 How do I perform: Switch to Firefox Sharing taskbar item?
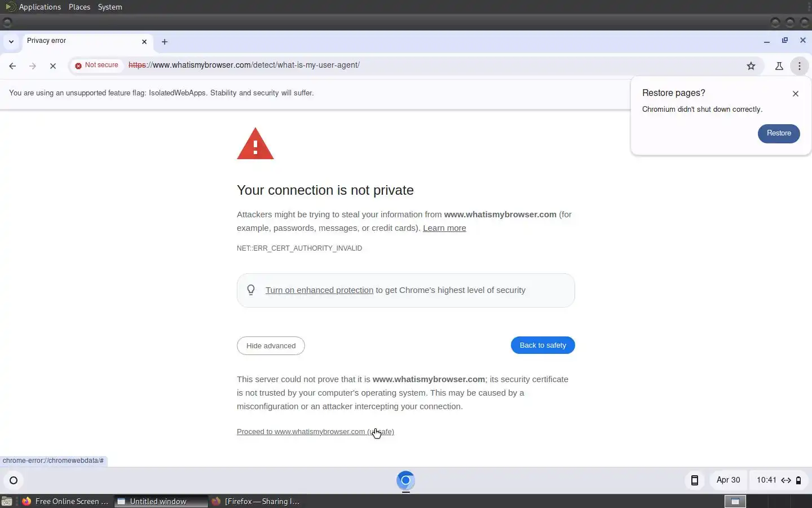coord(256,501)
